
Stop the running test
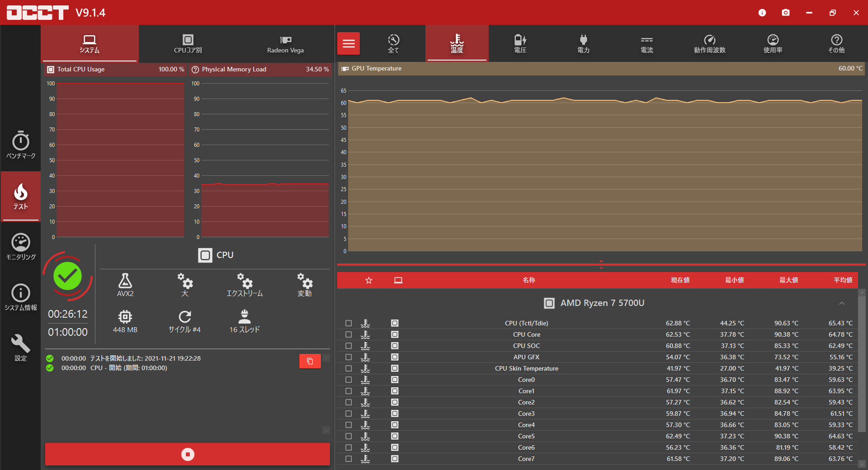(x=188, y=454)
